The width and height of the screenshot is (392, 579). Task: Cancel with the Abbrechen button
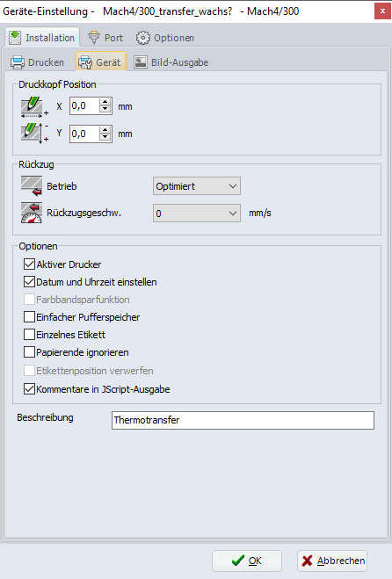click(332, 561)
